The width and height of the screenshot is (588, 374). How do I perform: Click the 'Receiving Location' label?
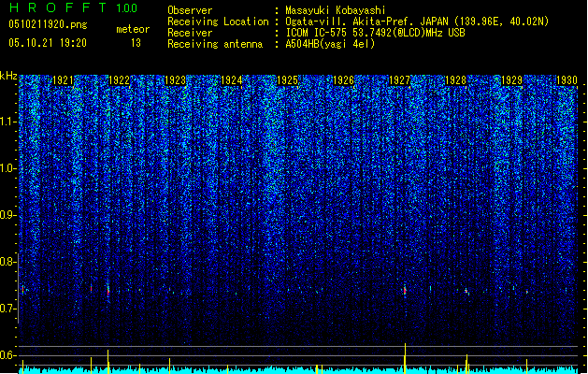(218, 22)
